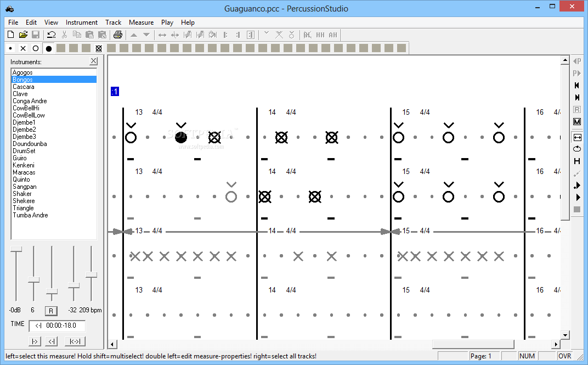Open the Help menu
This screenshot has height=365, width=588.
tap(188, 23)
